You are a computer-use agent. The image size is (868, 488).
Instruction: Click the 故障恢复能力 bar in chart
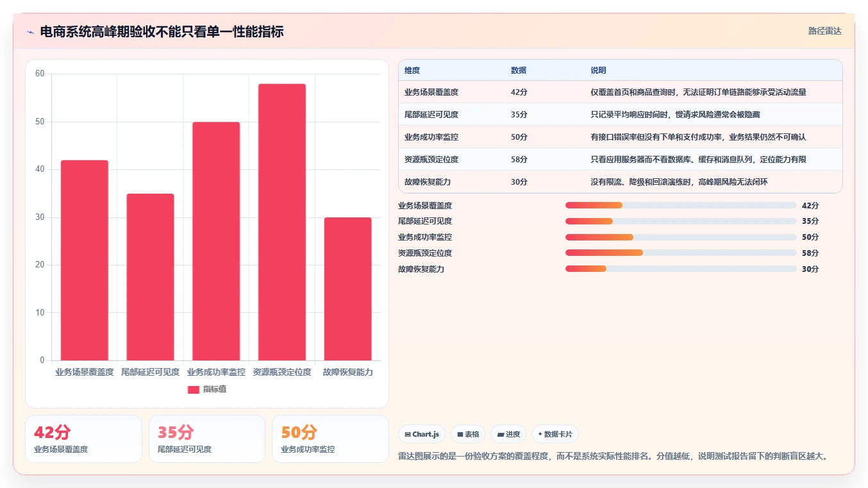[347, 289]
